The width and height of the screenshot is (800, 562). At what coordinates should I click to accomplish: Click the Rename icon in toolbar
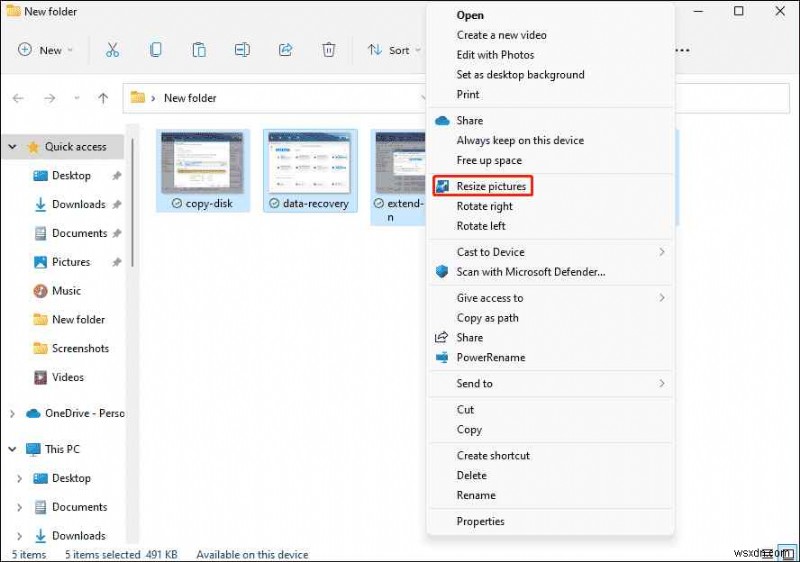[x=242, y=50]
